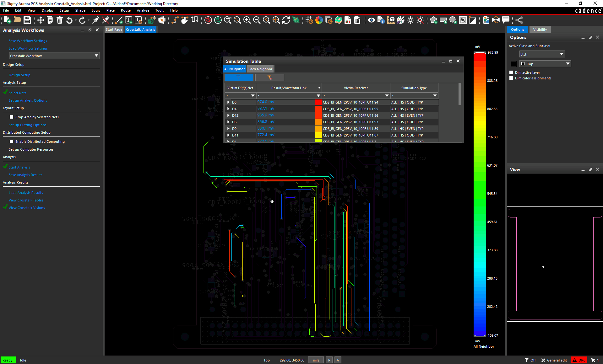
Task: Open the Etch class dropdown
Action: click(x=542, y=54)
